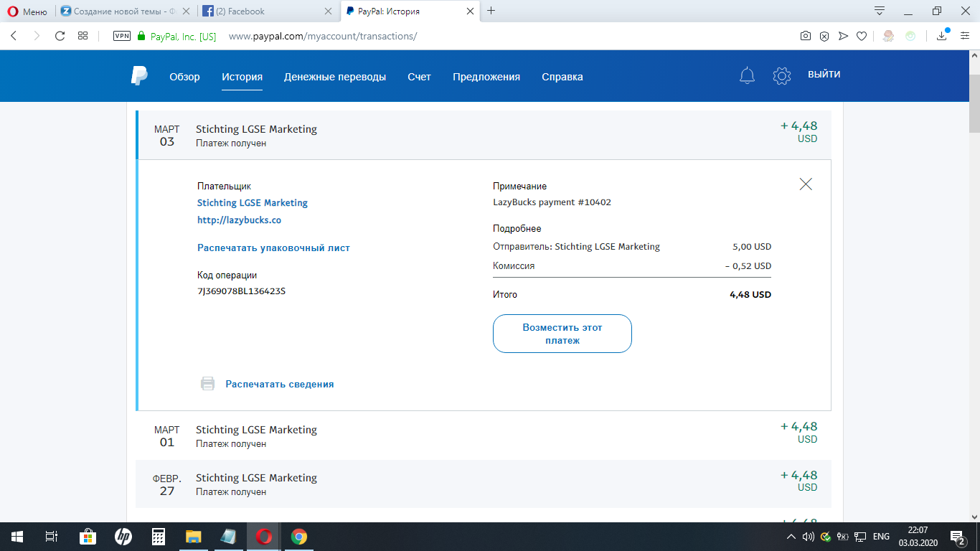Click Распечатать сведения link
Image resolution: width=980 pixels, height=551 pixels.
(x=280, y=384)
